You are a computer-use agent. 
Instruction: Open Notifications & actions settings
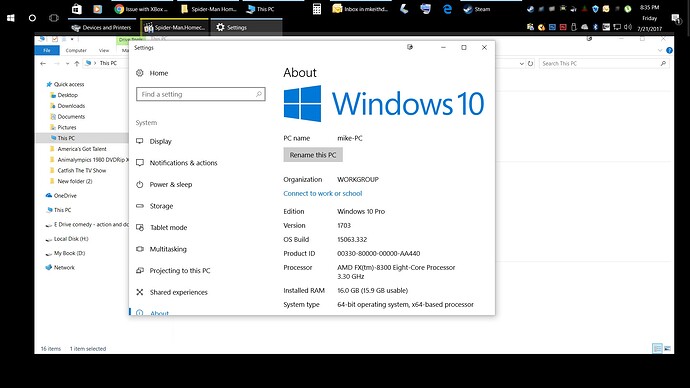(x=183, y=163)
